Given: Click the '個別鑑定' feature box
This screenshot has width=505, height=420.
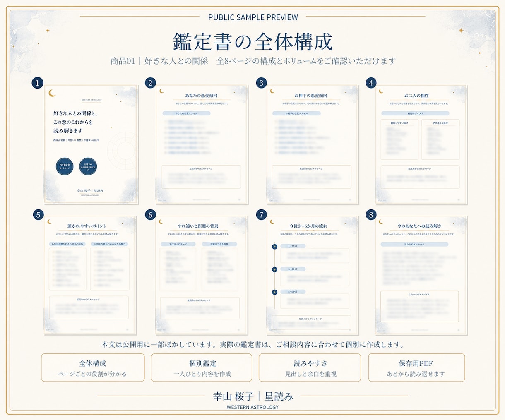Looking at the screenshot, I should [x=202, y=367].
